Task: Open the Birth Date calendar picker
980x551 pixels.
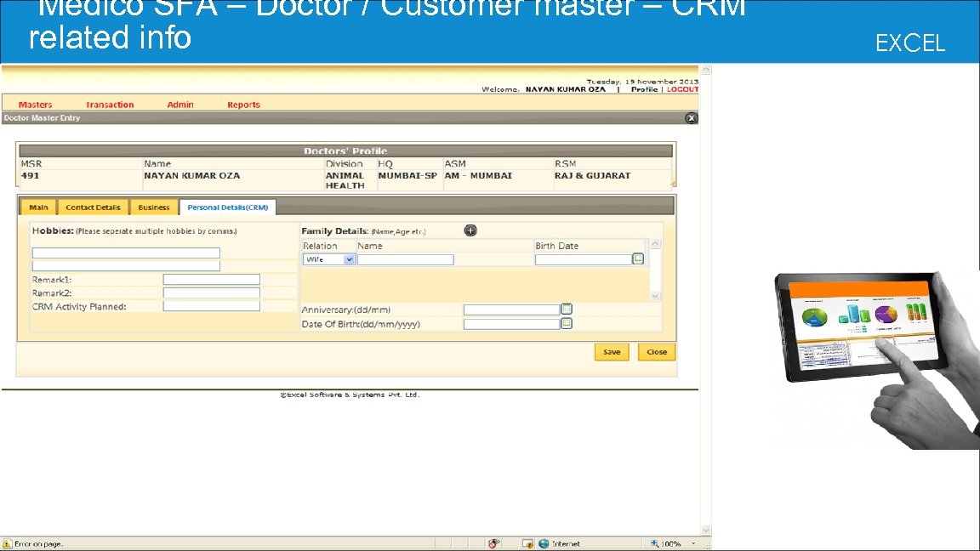Action: coord(638,258)
